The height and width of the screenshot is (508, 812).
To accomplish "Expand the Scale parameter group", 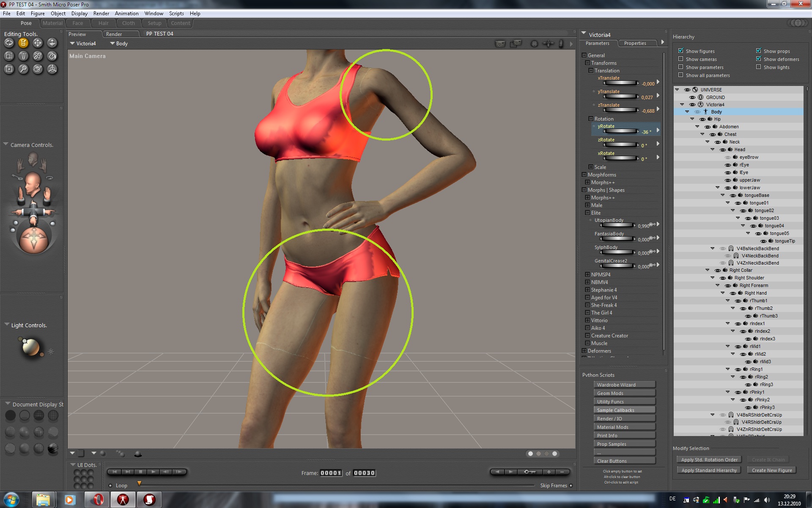I will [x=591, y=167].
